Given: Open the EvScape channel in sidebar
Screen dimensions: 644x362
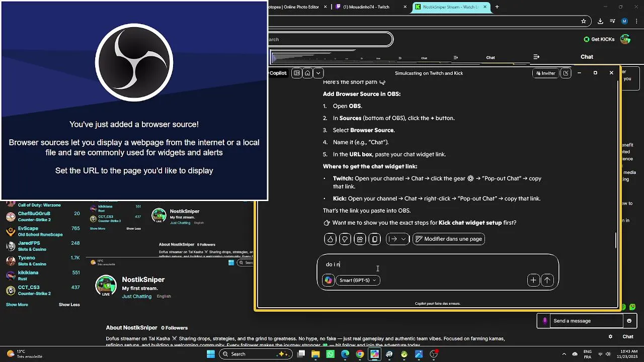Looking at the screenshot, I should pyautogui.click(x=43, y=231).
